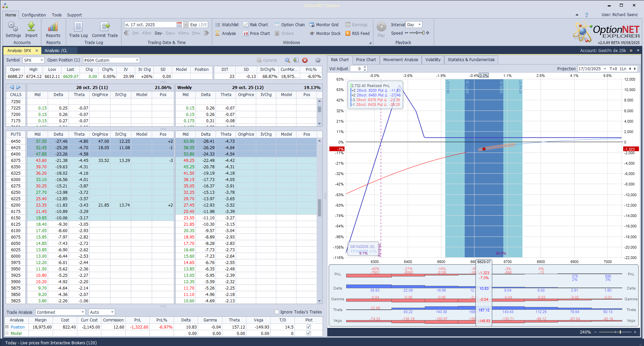The height and width of the screenshot is (346, 644).
Task: Click the Play playback button
Action: [x=381, y=30]
